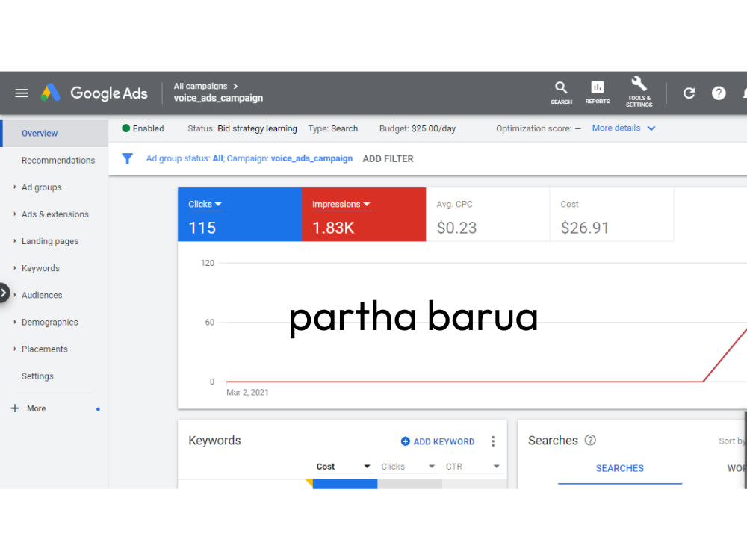The width and height of the screenshot is (747, 560).
Task: Click the Campaign: voice_ads_campaign filter
Action: [x=290, y=158]
